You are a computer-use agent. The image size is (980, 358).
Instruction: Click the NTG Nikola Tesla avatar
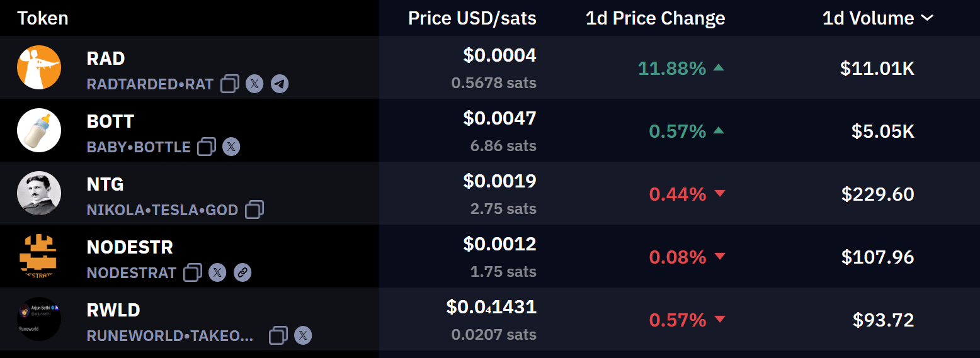39,193
